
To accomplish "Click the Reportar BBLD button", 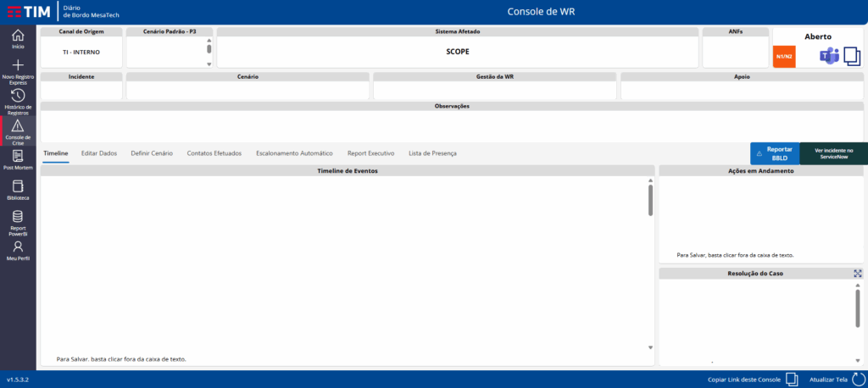I will [774, 153].
